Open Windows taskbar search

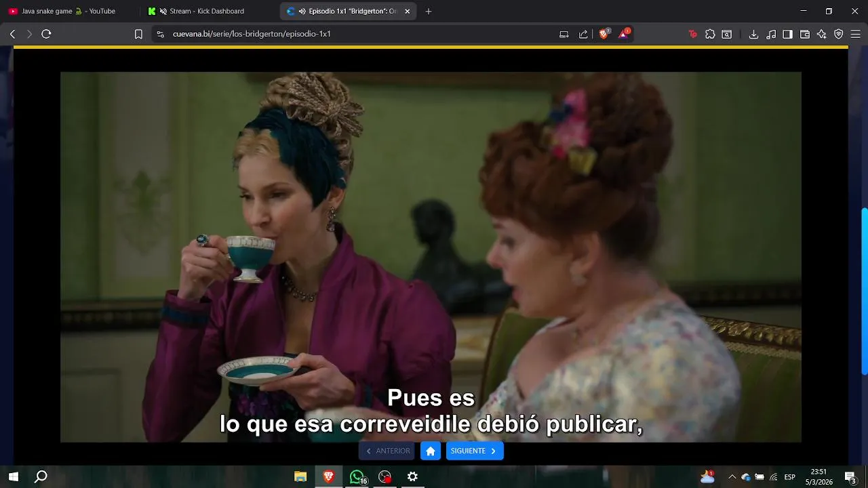point(41,476)
